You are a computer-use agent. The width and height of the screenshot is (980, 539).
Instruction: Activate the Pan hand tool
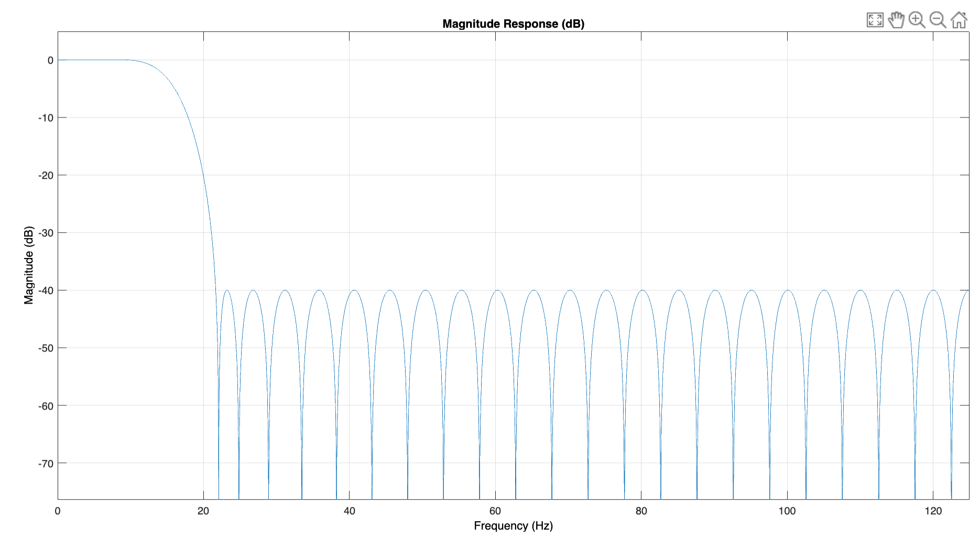[896, 20]
